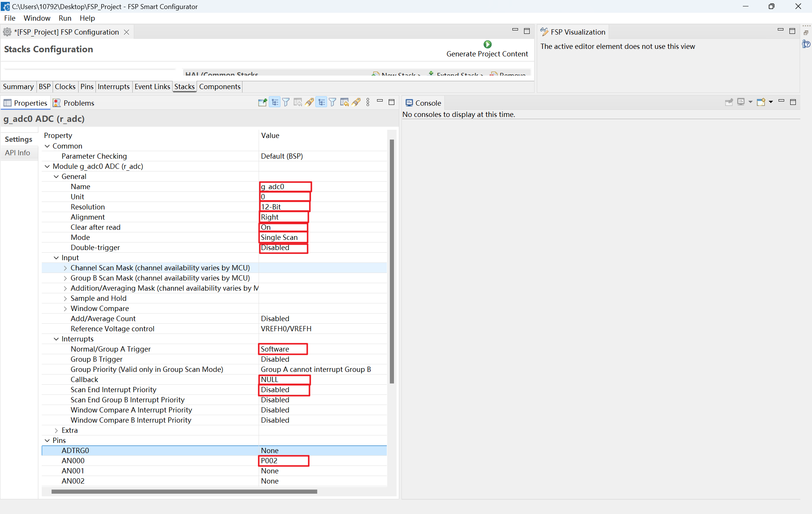Viewport: 812px width, 514px height.
Task: Click the Generate Project Content label
Action: [487, 54]
